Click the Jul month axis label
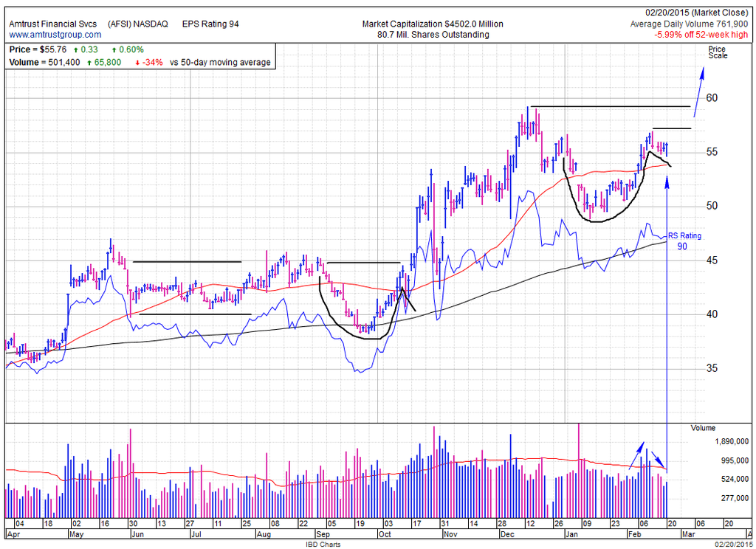756x549 pixels. [196, 534]
